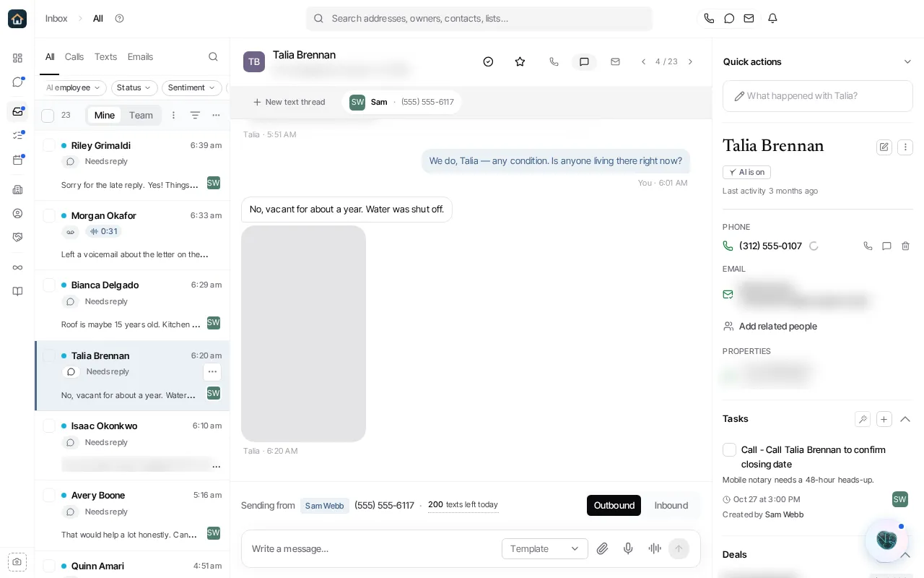This screenshot has height=578, width=924.
Task: Add a new task with the plus icon
Action: tap(884, 419)
